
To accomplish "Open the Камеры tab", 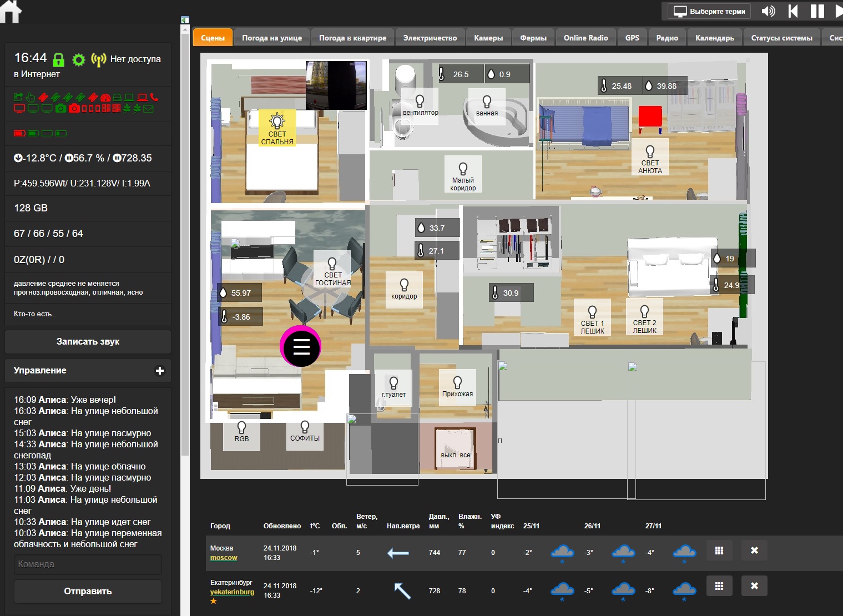I will [488, 38].
